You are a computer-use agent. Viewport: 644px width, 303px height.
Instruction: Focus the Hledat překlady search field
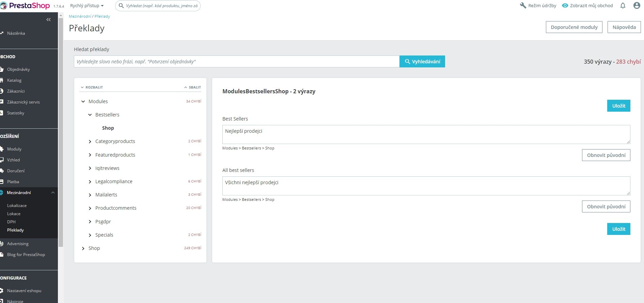click(x=237, y=62)
